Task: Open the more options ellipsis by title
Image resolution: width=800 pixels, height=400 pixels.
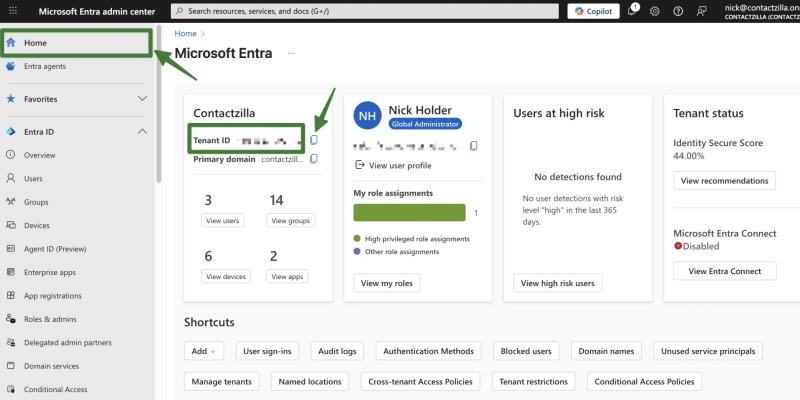Action: point(291,53)
